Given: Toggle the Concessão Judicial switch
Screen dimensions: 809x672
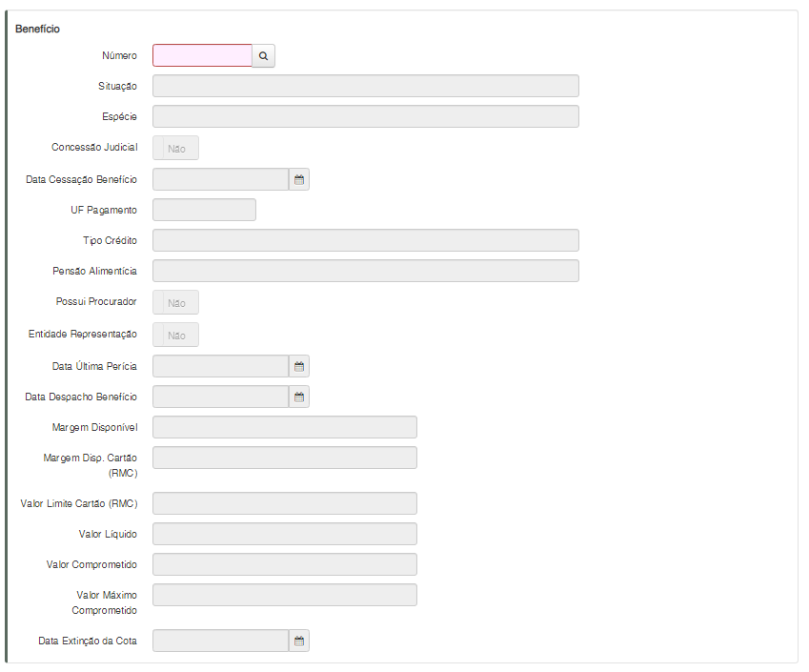Looking at the screenshot, I should point(176,149).
